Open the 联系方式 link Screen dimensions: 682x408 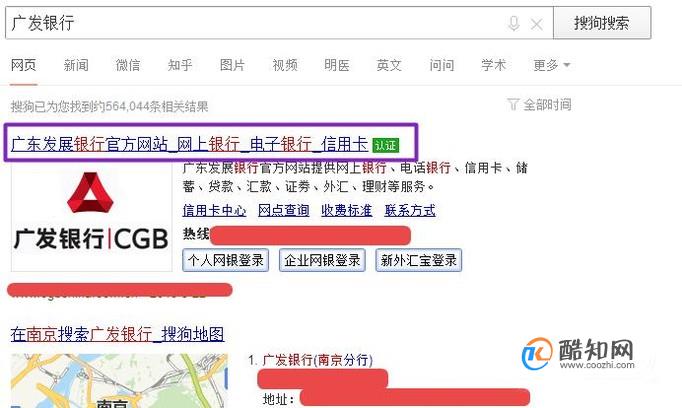click(410, 211)
